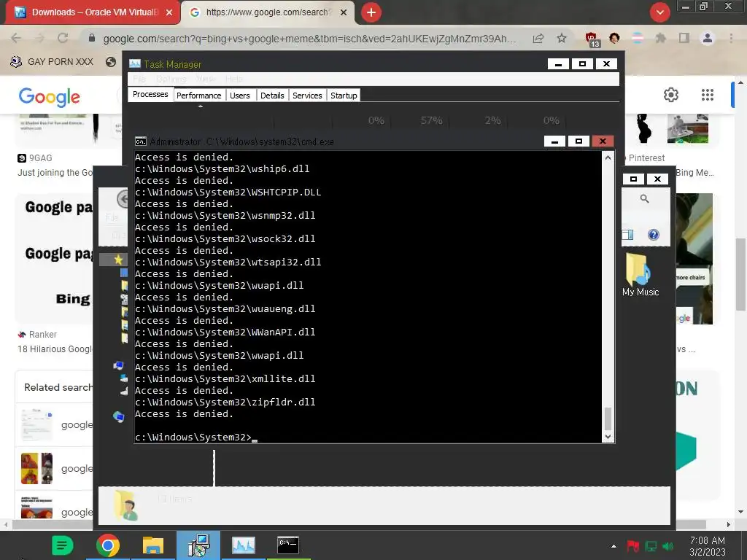The height and width of the screenshot is (560, 747).
Task: Click the round avatar extension icon
Action: pos(614,38)
